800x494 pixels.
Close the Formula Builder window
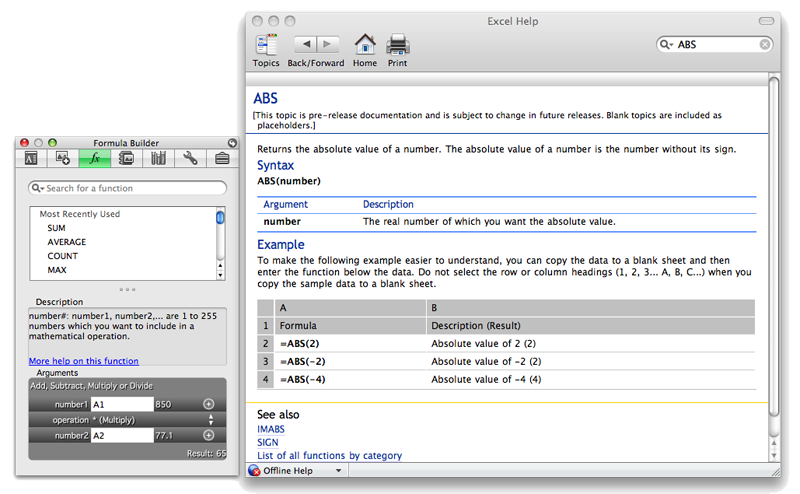click(24, 143)
